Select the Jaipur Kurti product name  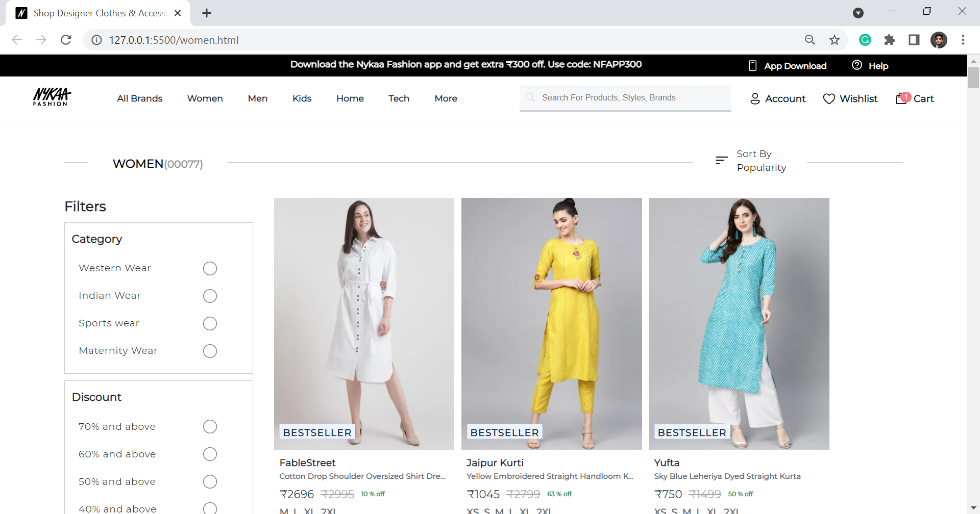point(495,462)
